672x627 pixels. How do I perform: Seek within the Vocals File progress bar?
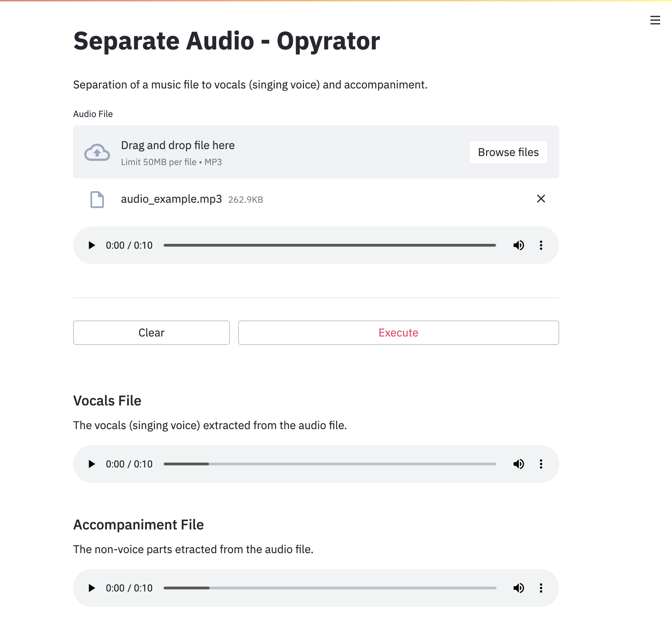[x=329, y=464]
